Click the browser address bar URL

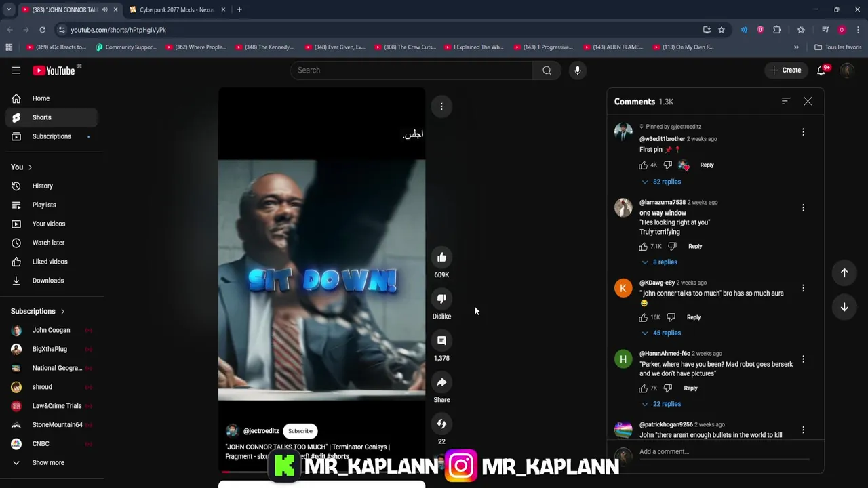tap(119, 30)
